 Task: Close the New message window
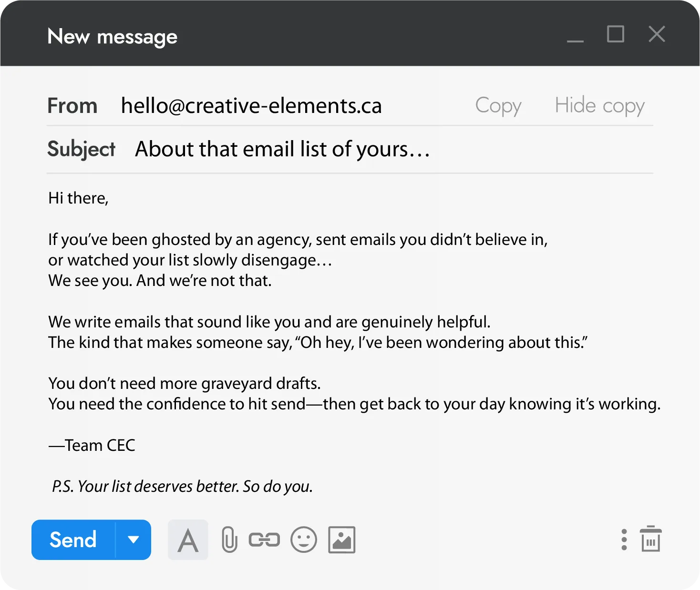point(657,34)
